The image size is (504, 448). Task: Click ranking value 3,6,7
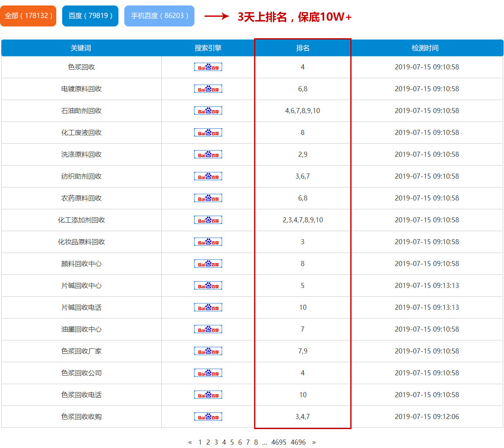tap(303, 176)
